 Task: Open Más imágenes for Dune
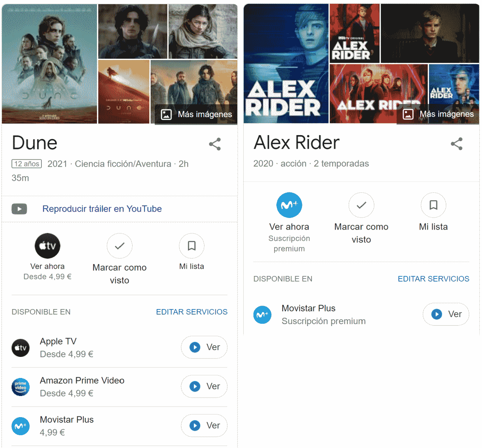pos(196,114)
